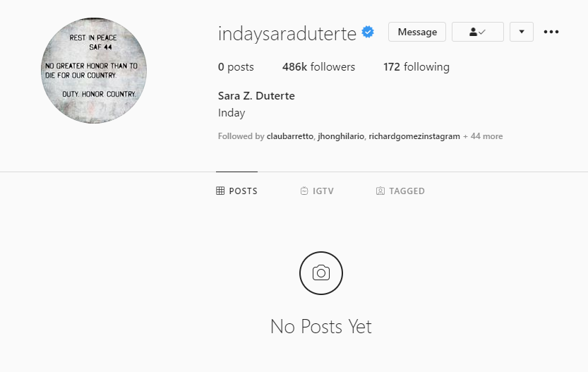Open claubarretto's profile link
The width and height of the screenshot is (588, 372).
[x=290, y=136]
